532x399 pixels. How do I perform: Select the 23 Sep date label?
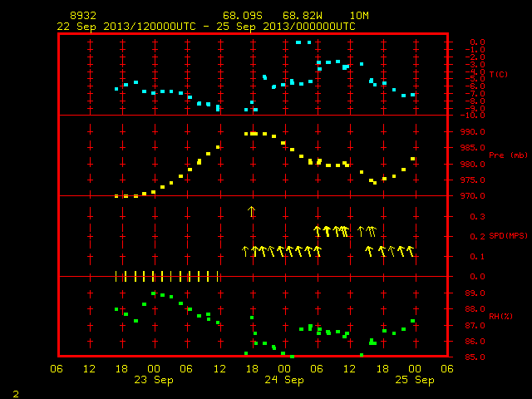pos(153,380)
